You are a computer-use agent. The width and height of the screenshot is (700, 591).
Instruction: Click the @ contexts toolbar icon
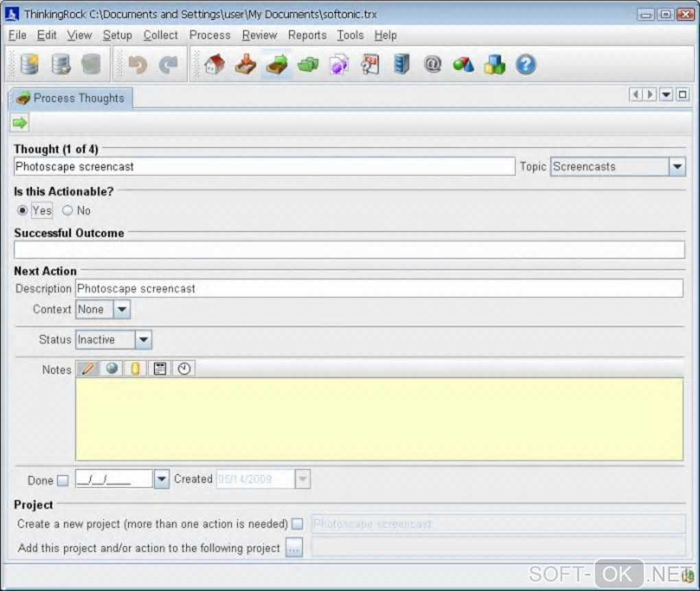coord(432,65)
